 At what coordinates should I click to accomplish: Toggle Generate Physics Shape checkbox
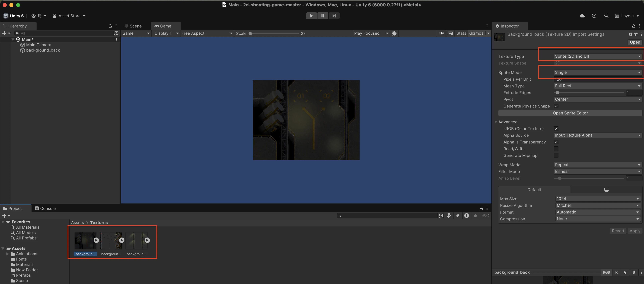pos(556,106)
